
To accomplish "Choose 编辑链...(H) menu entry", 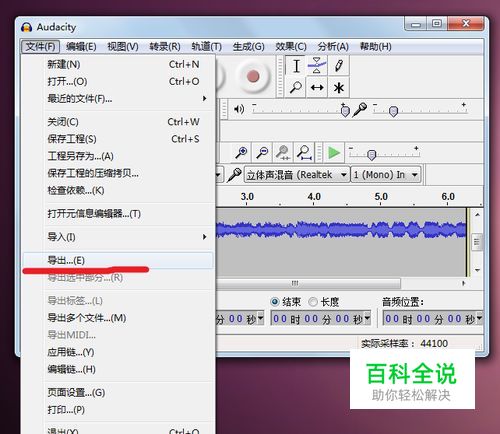I will click(x=118, y=369).
